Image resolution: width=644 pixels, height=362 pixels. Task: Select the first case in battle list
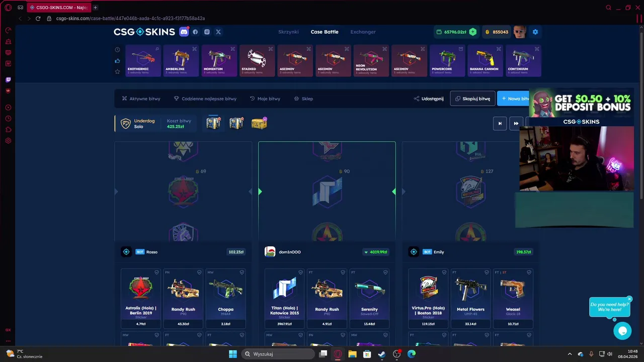[213, 123]
